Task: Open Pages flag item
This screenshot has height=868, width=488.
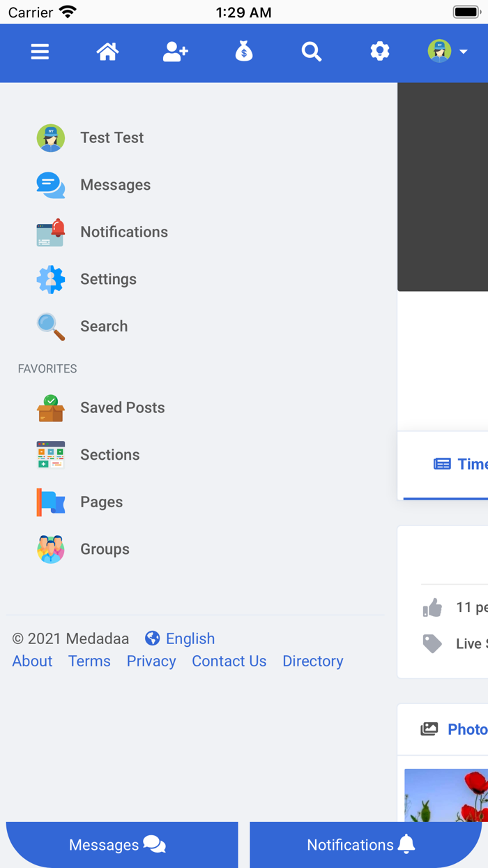Action: click(101, 502)
